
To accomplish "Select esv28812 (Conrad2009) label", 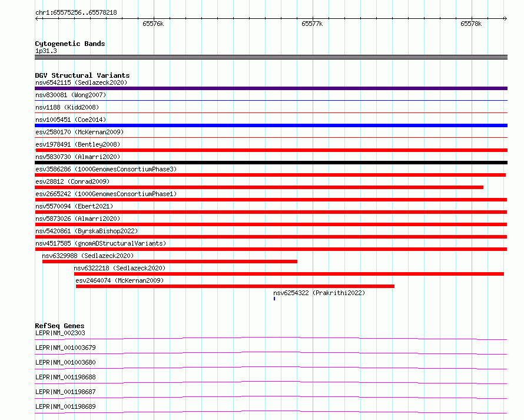I will click(x=72, y=181).
